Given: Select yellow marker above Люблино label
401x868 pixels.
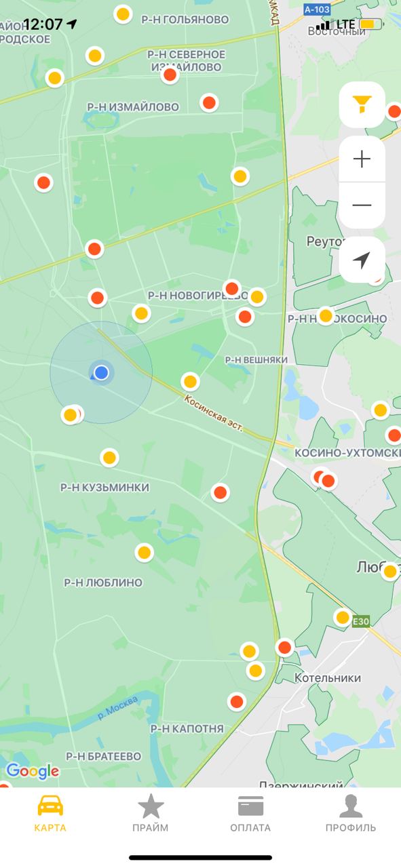Looking at the screenshot, I should click(144, 553).
